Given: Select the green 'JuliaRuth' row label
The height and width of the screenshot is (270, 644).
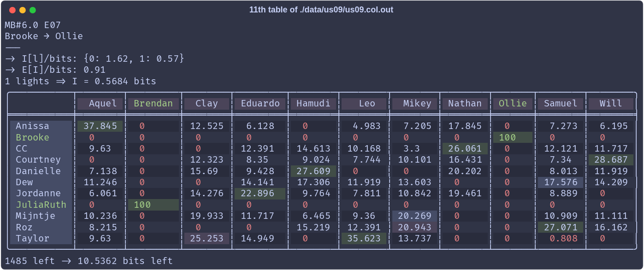Looking at the screenshot, I should 41,205.
